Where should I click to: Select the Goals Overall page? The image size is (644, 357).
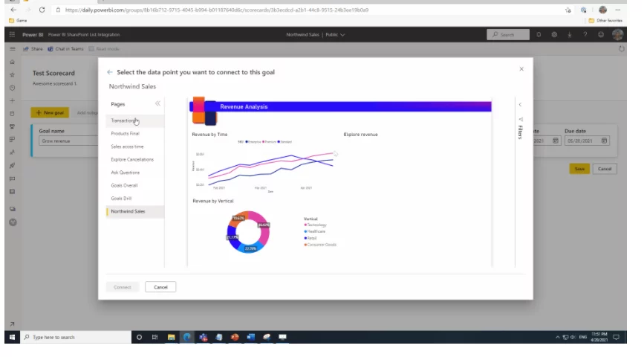coord(134,185)
